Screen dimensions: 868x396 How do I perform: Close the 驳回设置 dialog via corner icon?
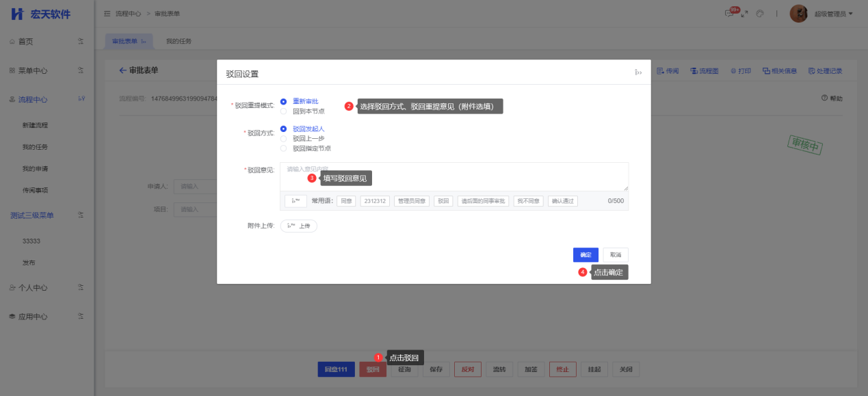(638, 72)
